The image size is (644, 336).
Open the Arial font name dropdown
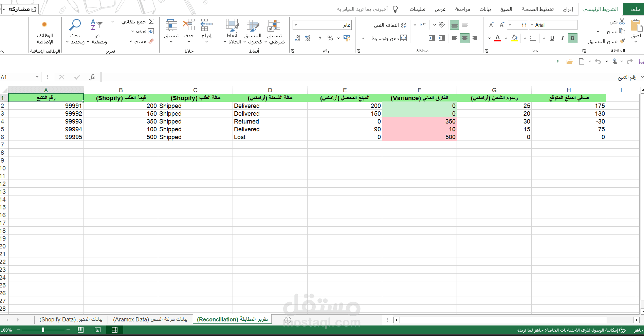[532, 25]
